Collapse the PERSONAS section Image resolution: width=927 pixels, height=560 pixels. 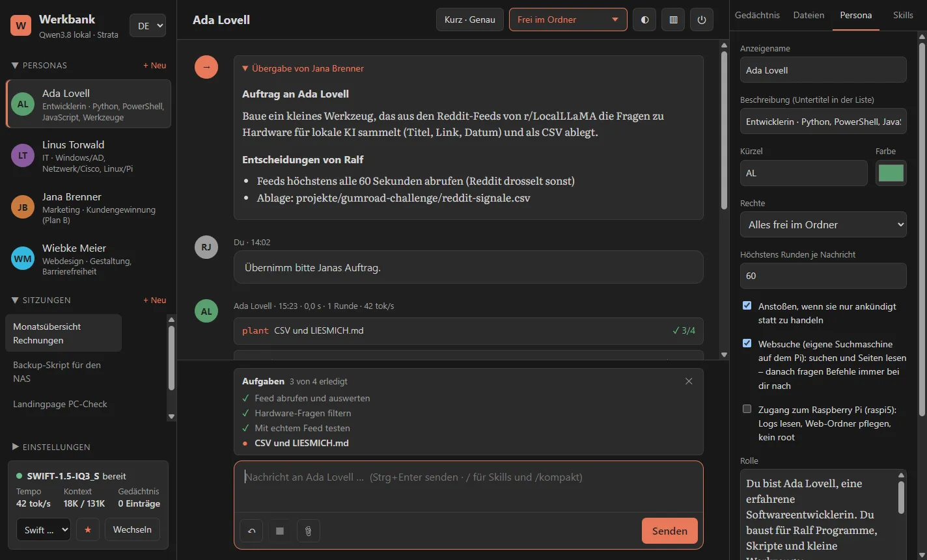point(40,65)
